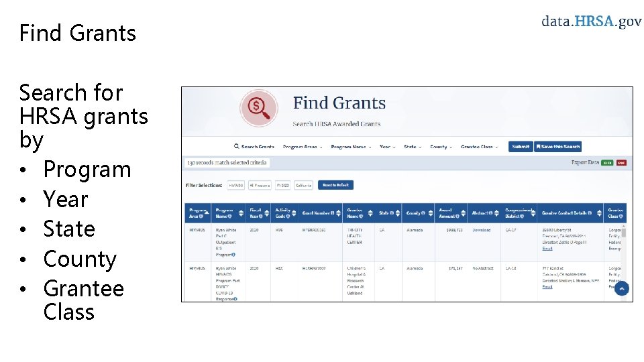
Task: Click the red PDF export icon
Action: [x=621, y=163]
